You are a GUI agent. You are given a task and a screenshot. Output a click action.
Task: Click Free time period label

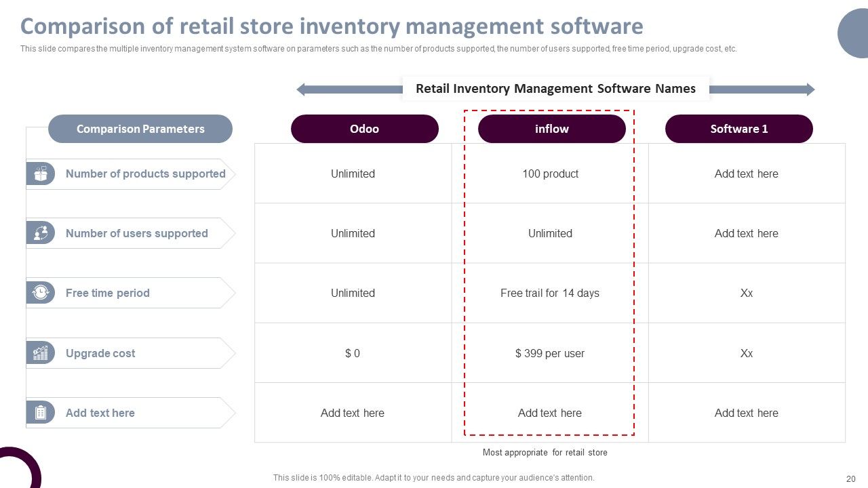(108, 293)
